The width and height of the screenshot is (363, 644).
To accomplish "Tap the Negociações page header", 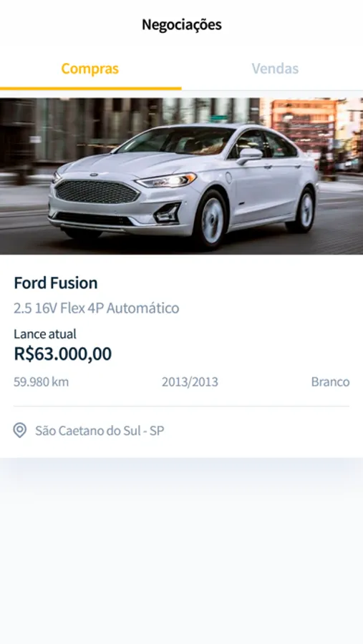I will click(182, 24).
